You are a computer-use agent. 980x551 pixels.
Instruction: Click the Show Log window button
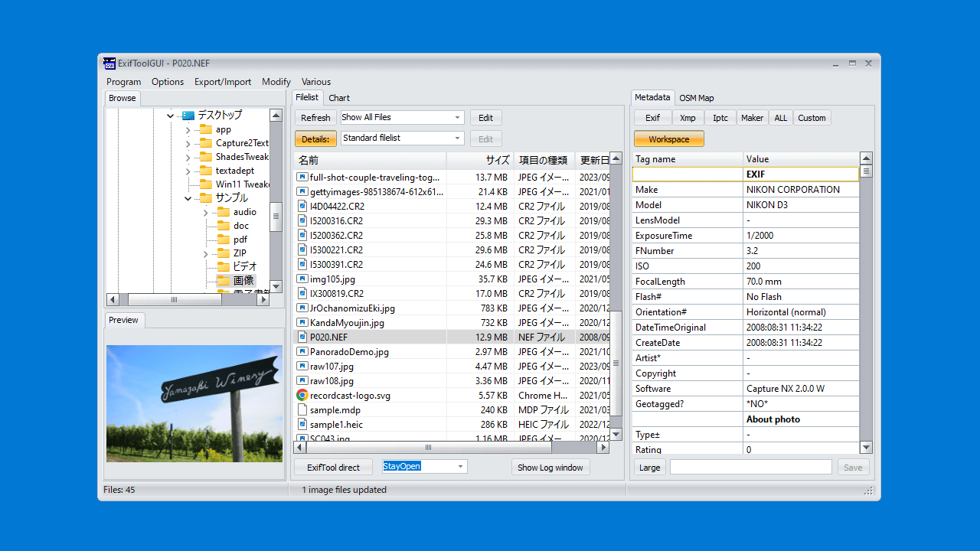[x=550, y=467]
